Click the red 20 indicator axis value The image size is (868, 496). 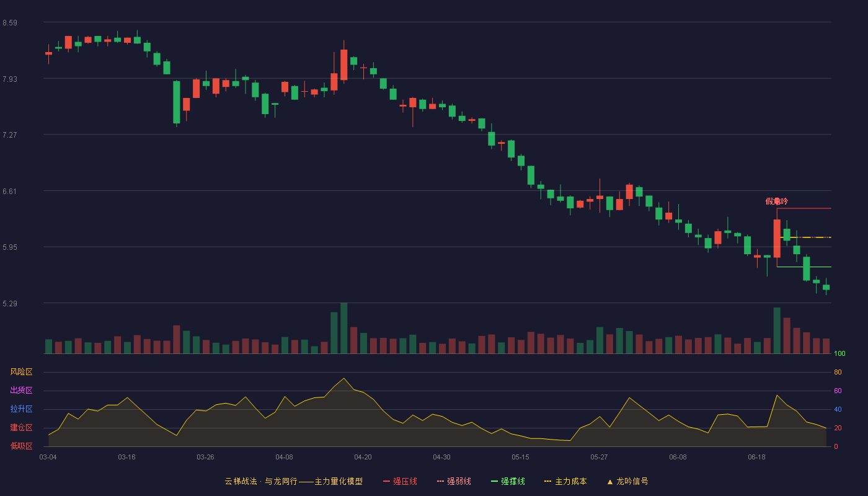838,428
